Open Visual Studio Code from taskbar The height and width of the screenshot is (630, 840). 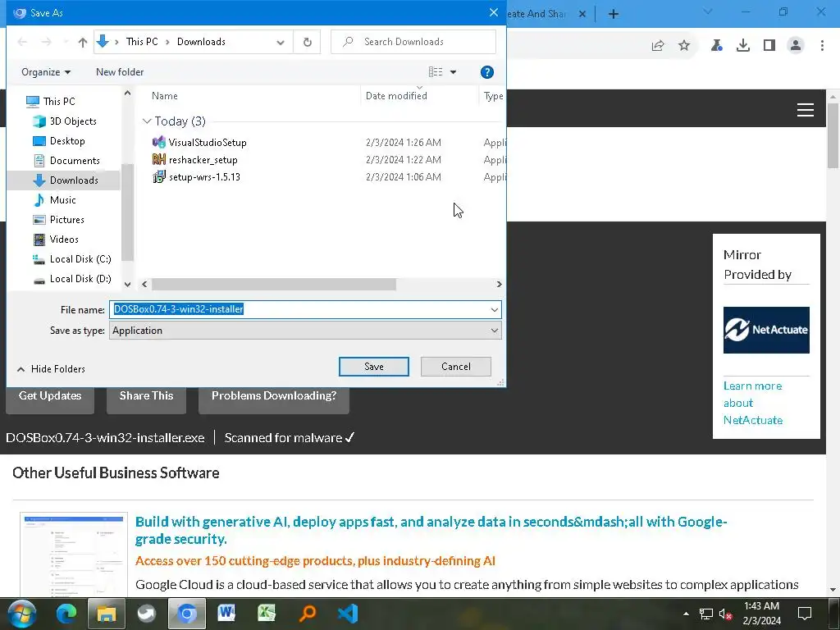coord(348,614)
